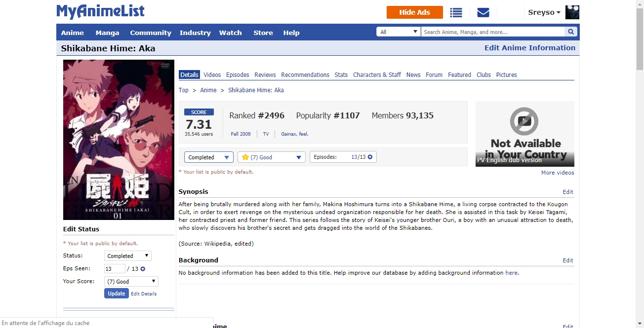Open the Manga menu
The image size is (644, 328).
coord(107,33)
